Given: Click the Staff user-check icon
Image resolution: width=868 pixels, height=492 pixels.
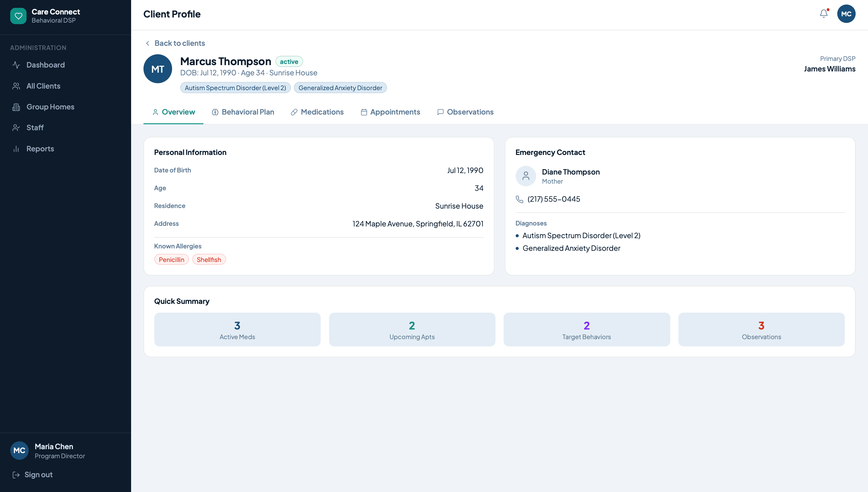Looking at the screenshot, I should [x=16, y=128].
